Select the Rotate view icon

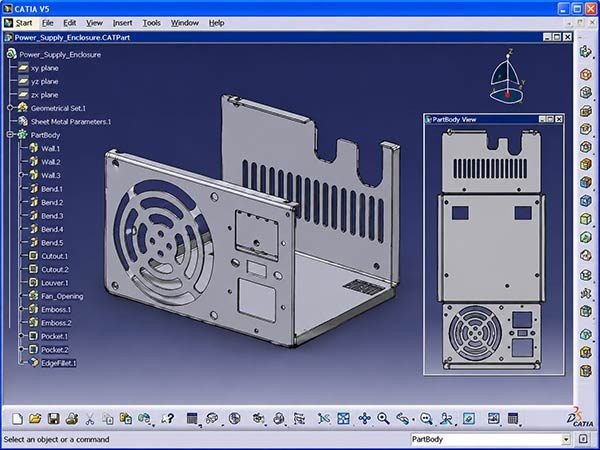pyautogui.click(x=403, y=419)
